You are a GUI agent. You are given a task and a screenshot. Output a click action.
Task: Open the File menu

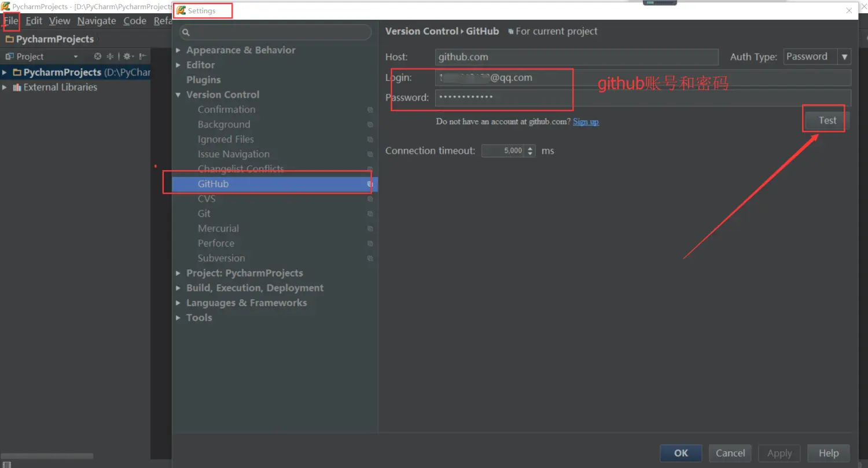[x=11, y=21]
